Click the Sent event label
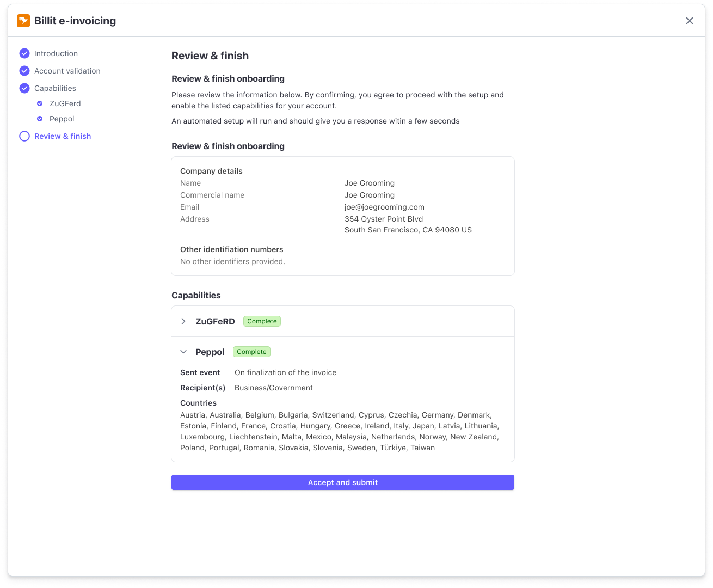 click(x=200, y=372)
